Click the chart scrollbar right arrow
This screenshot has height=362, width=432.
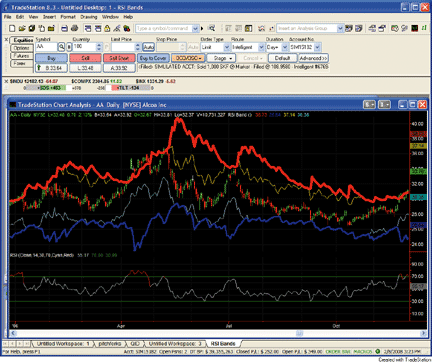pos(423,333)
